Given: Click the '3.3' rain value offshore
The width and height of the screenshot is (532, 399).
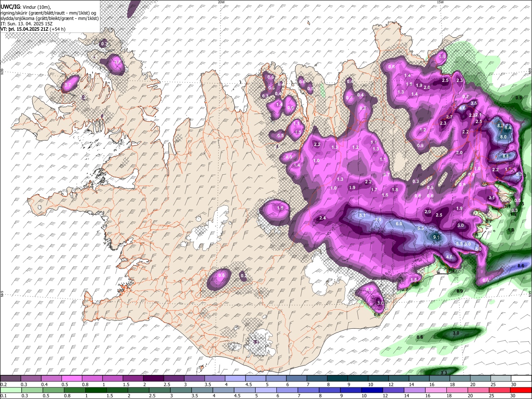Looking at the screenshot, I should point(443,372).
